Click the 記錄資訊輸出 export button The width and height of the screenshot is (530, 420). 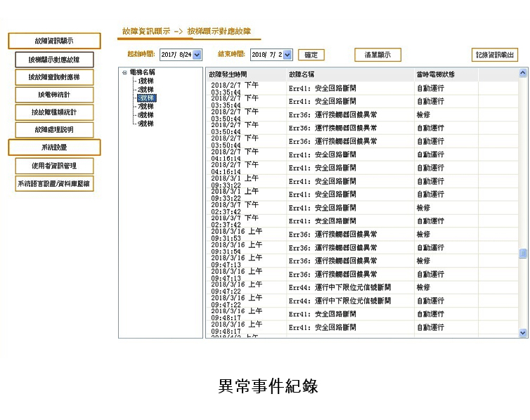coord(495,55)
